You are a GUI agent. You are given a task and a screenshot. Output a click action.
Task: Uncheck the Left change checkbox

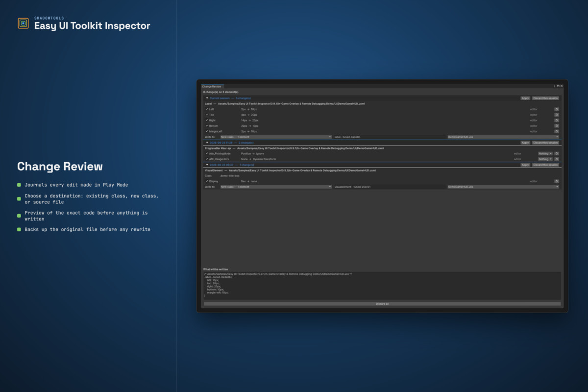(x=207, y=109)
